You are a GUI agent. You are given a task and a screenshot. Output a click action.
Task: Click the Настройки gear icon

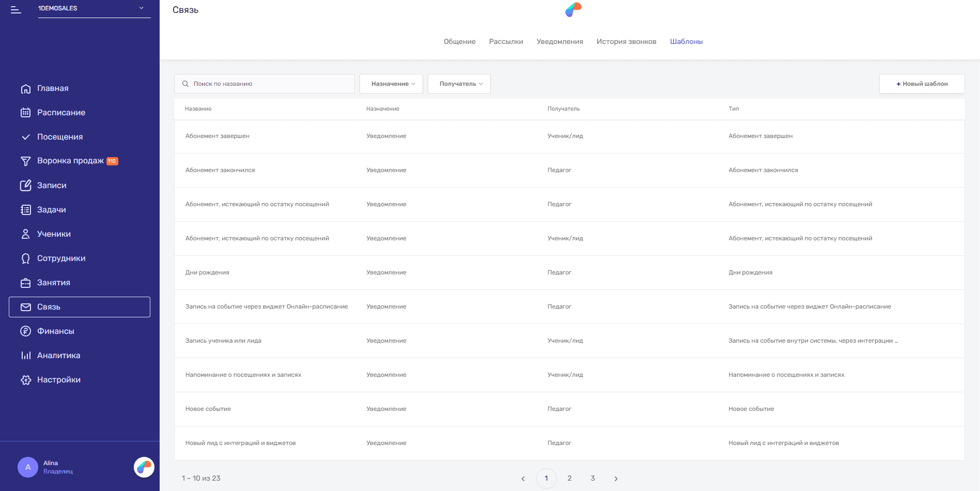point(26,380)
